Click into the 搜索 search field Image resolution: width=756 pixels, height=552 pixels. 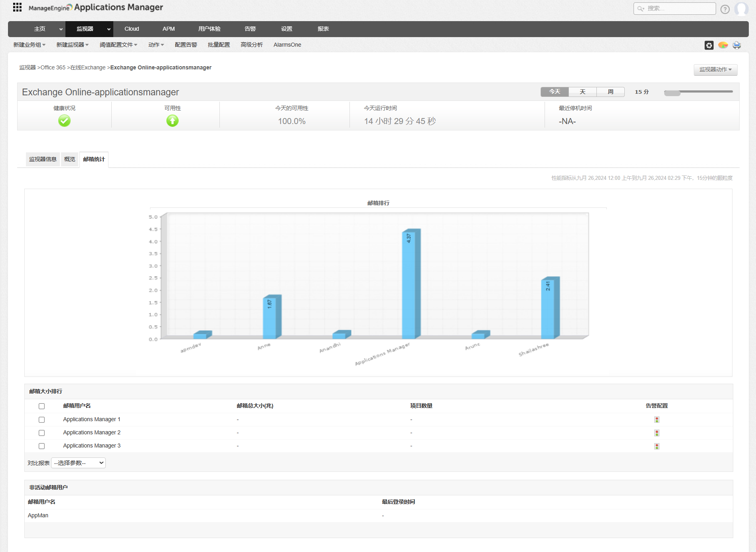678,8
